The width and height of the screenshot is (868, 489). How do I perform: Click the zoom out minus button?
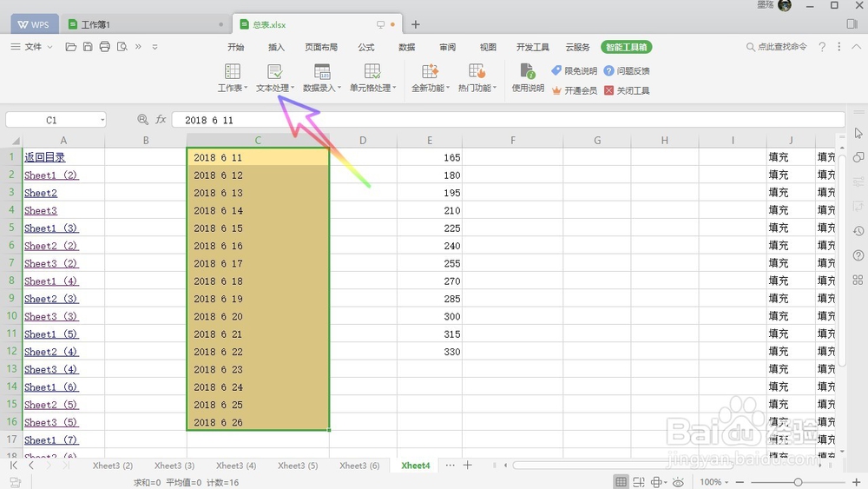click(740, 482)
